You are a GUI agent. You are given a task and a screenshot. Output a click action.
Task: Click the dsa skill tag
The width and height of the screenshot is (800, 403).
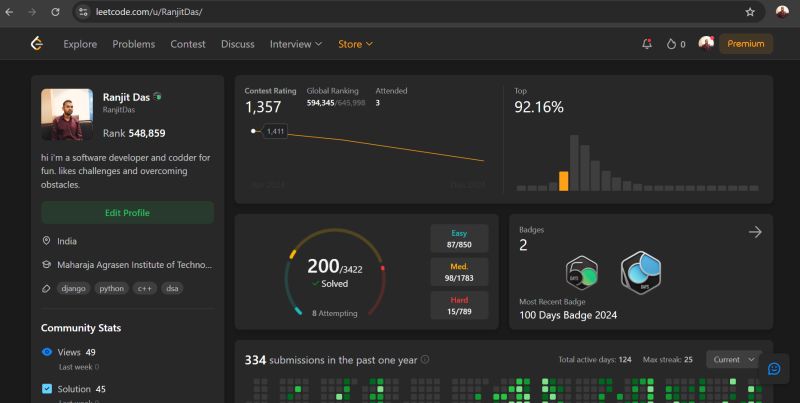(x=172, y=288)
